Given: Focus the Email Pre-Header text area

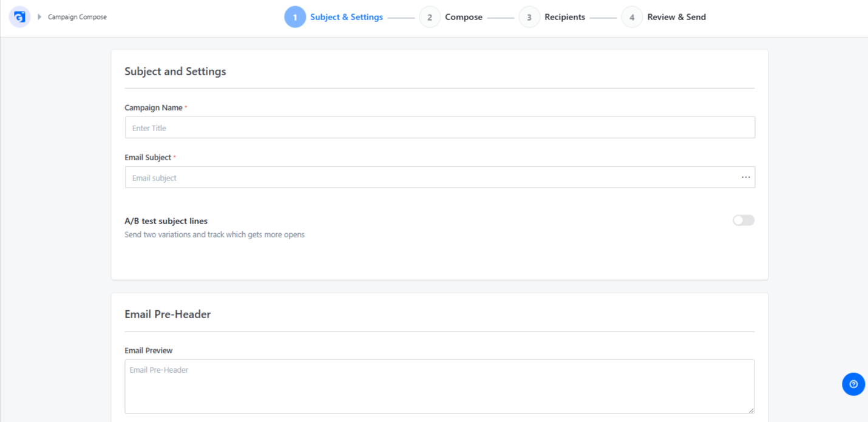Looking at the screenshot, I should (439, 387).
